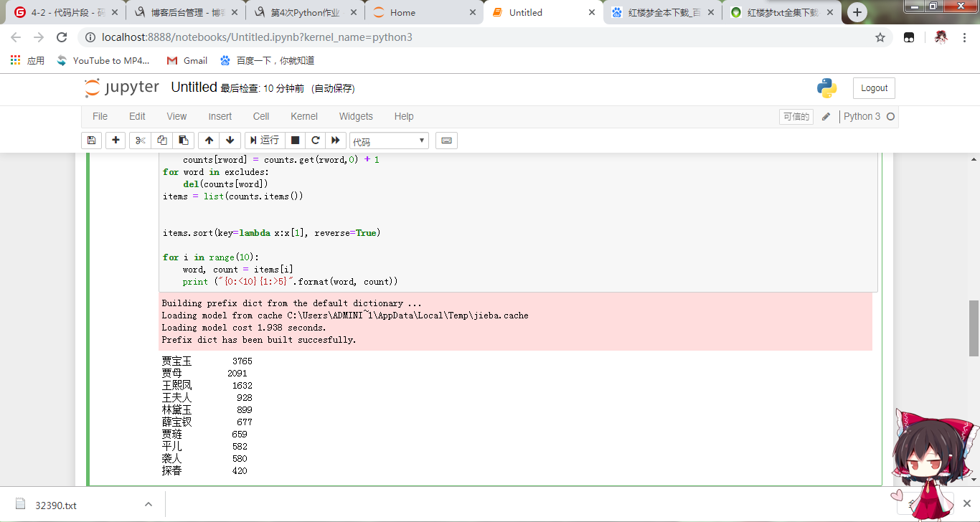
Task: Click output row 探春 420
Action: [x=204, y=471]
